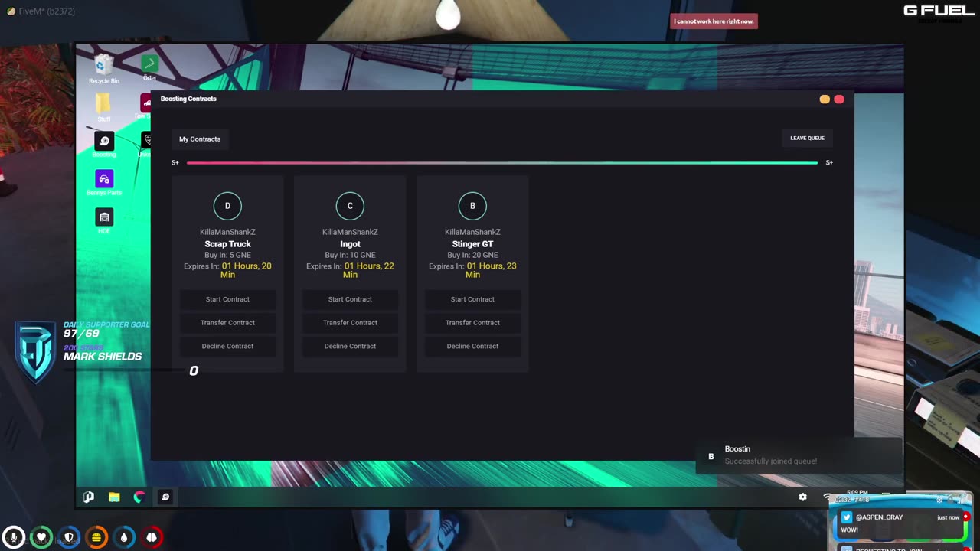Click the water drop thirst HUD icon

(x=124, y=537)
